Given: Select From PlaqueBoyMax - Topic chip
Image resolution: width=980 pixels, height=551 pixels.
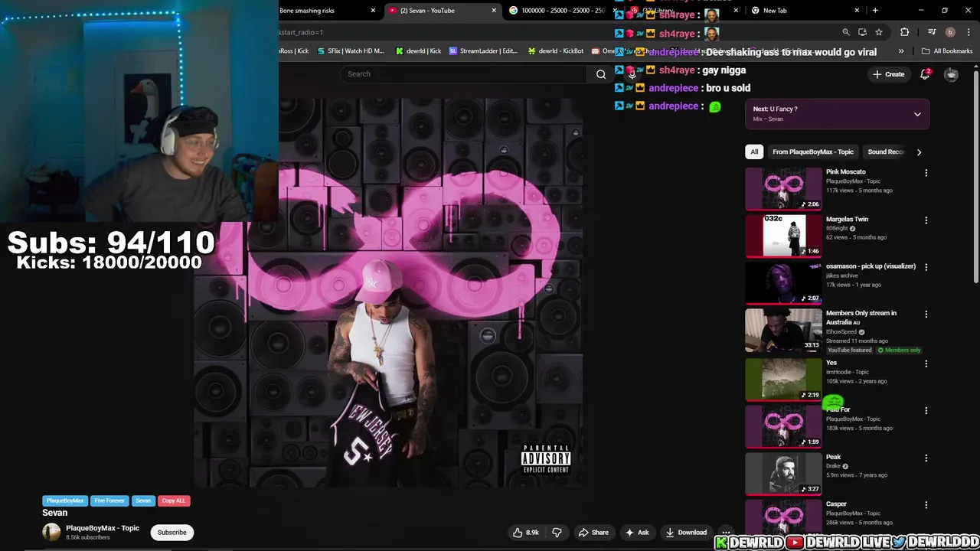Looking at the screenshot, I should tap(813, 152).
